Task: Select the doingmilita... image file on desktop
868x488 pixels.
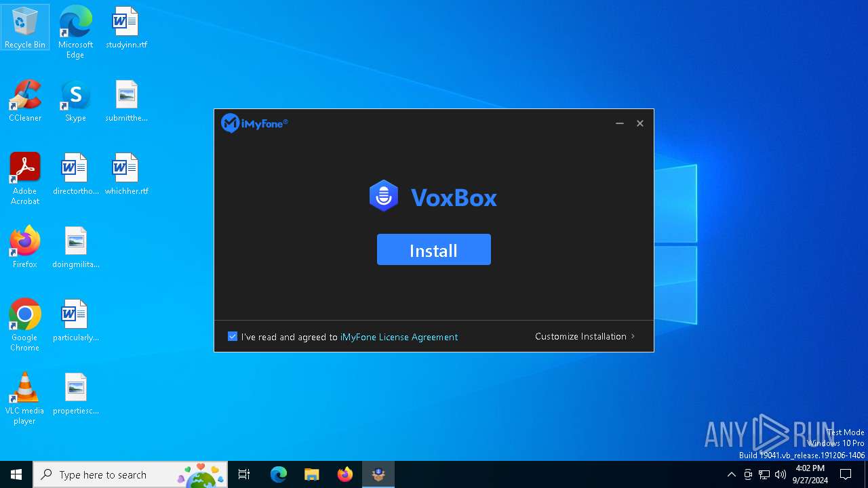Action: [x=75, y=247]
